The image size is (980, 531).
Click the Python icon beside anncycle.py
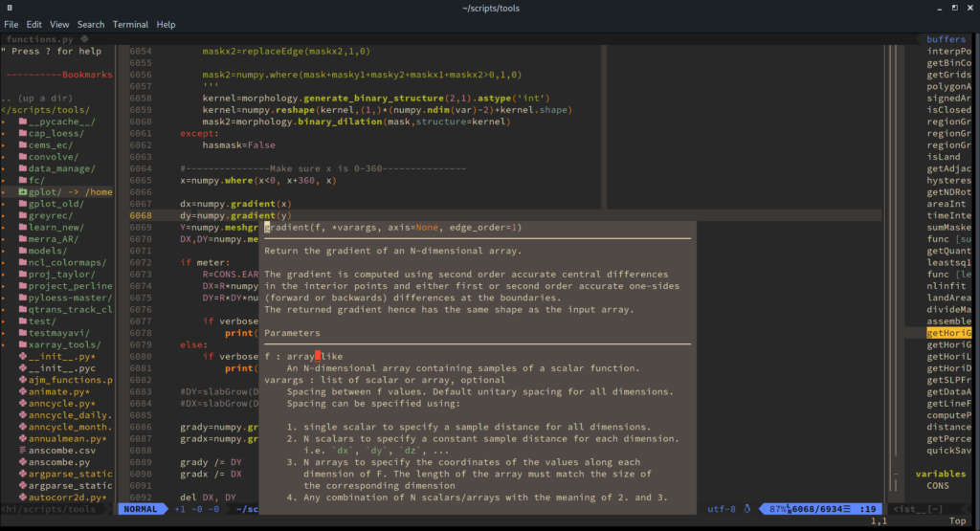pos(23,404)
